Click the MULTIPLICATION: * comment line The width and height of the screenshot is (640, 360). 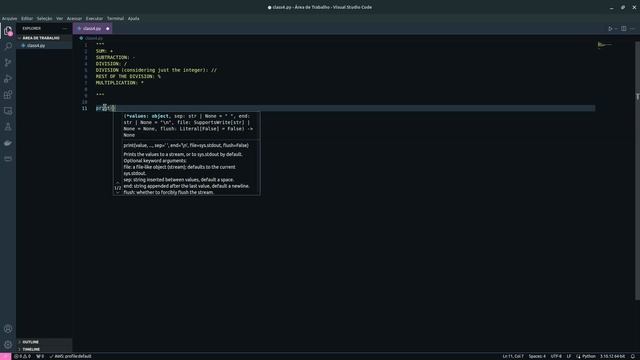click(x=120, y=83)
